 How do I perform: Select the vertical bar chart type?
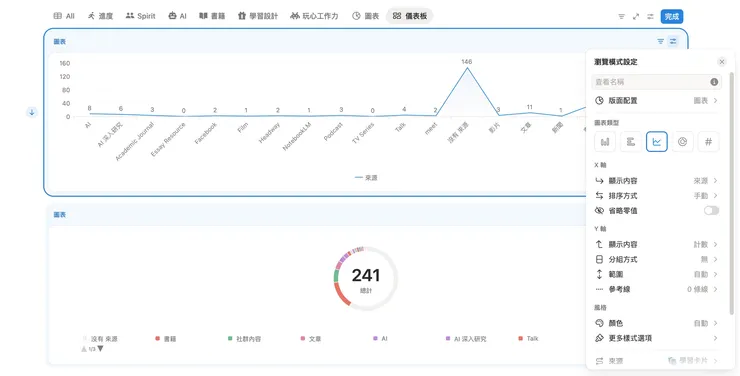[x=605, y=142]
